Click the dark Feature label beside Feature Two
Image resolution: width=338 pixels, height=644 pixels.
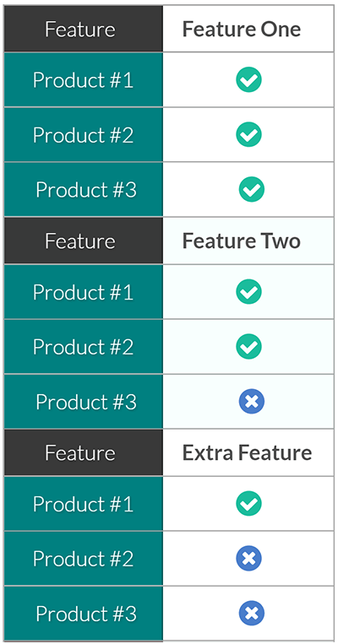point(84,241)
